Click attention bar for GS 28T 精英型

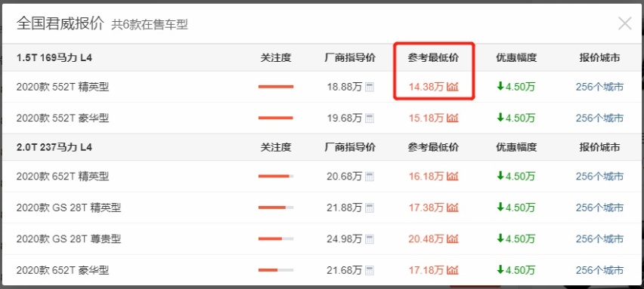pos(276,208)
